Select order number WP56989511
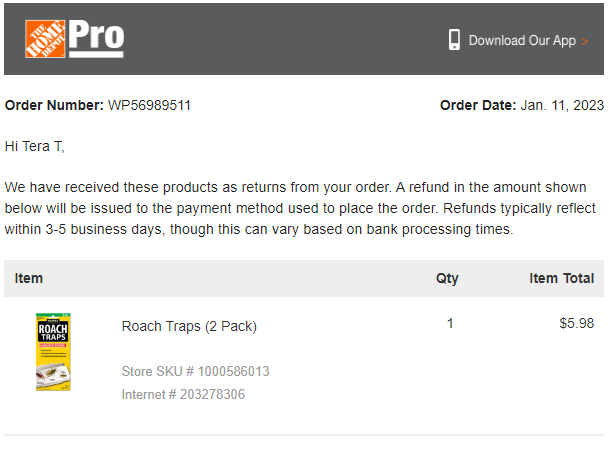 (149, 105)
